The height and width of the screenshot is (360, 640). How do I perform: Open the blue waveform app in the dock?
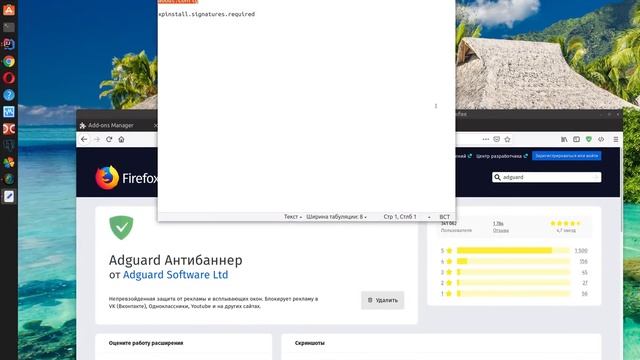(9, 112)
